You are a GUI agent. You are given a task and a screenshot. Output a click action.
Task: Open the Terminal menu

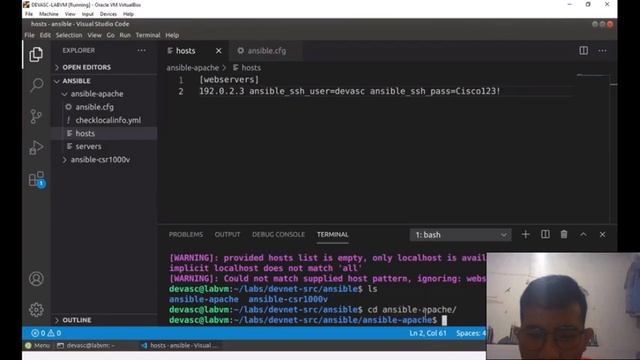148,35
